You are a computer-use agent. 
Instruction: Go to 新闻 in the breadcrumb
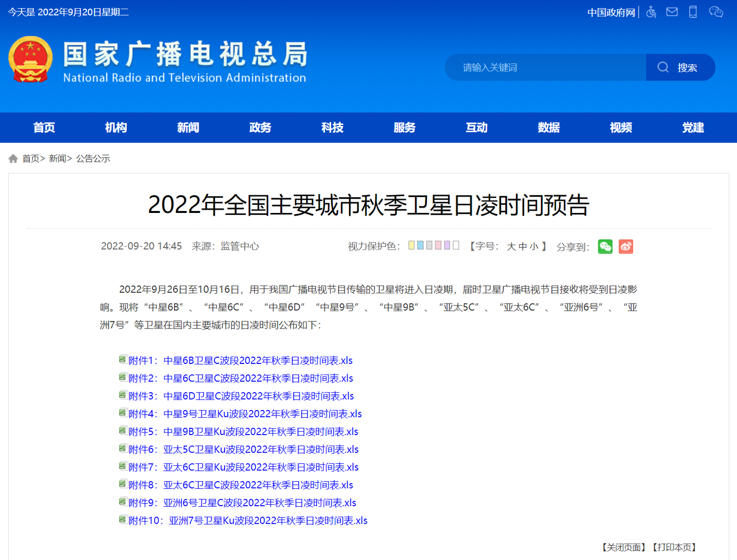click(x=58, y=159)
